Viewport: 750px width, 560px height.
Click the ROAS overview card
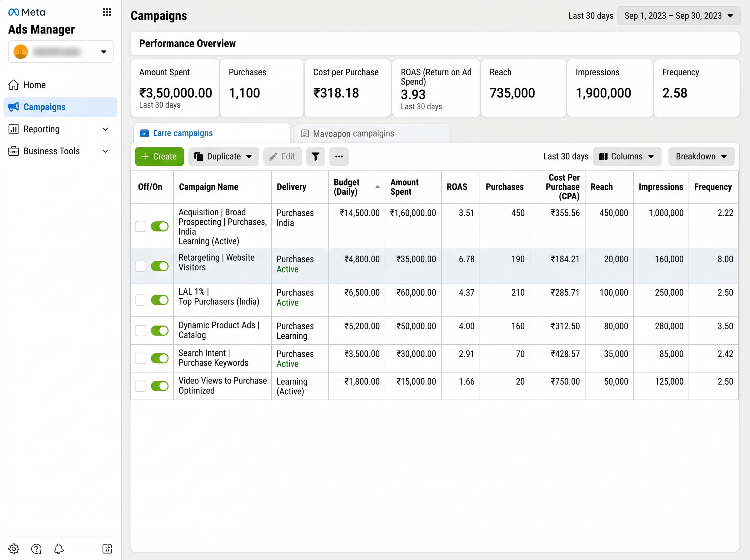[436, 88]
